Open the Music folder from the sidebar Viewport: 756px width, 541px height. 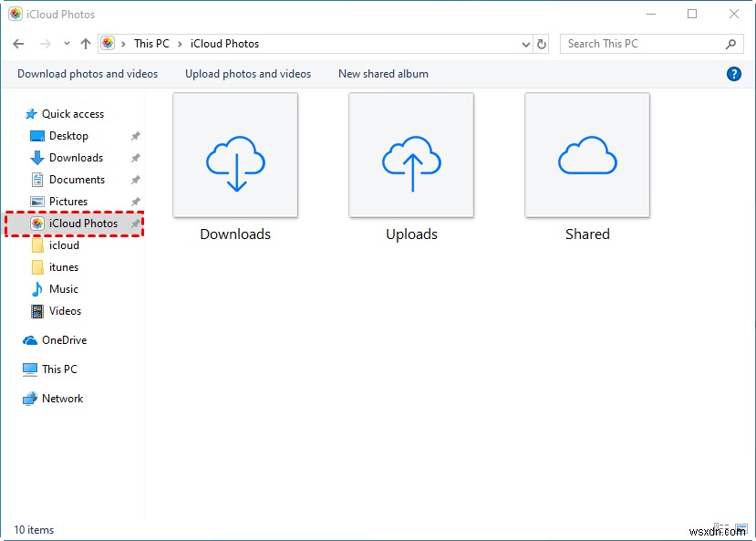(x=62, y=289)
